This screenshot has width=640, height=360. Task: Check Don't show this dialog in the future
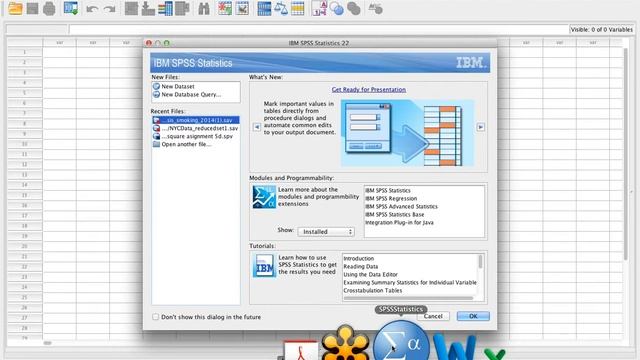[x=156, y=317]
